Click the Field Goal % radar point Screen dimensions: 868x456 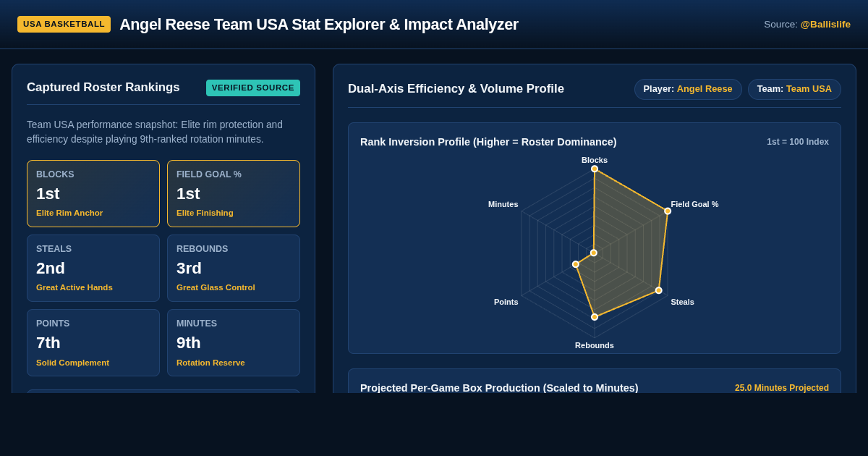click(x=668, y=211)
